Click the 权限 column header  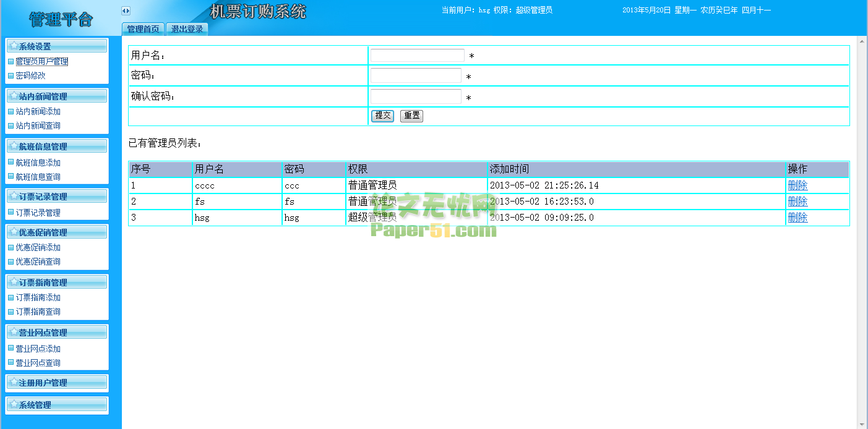(x=417, y=169)
